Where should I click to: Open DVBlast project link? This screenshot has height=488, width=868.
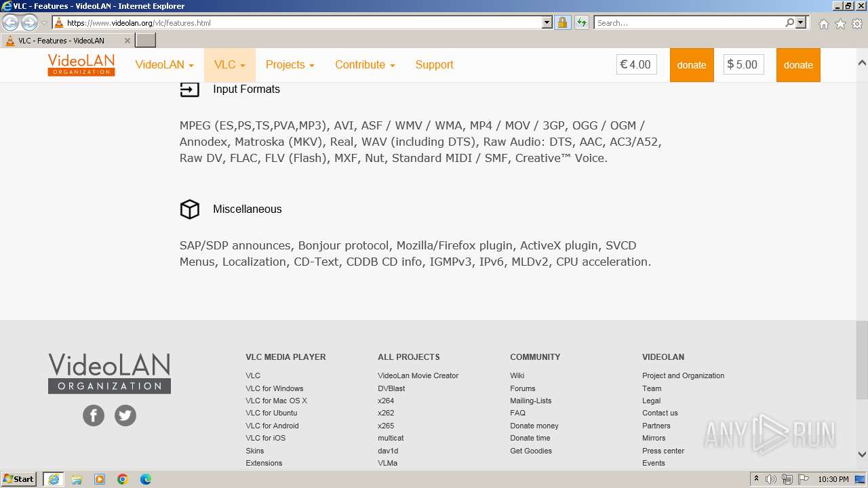point(391,388)
